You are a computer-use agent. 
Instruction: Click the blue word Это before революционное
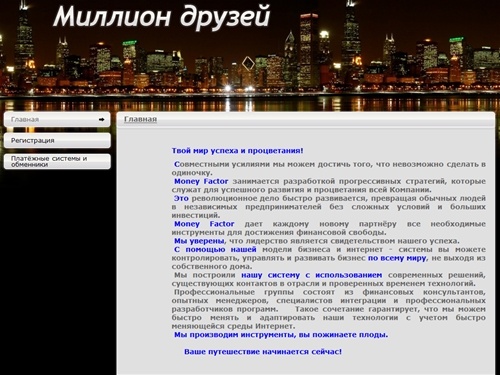pyautogui.click(x=181, y=198)
